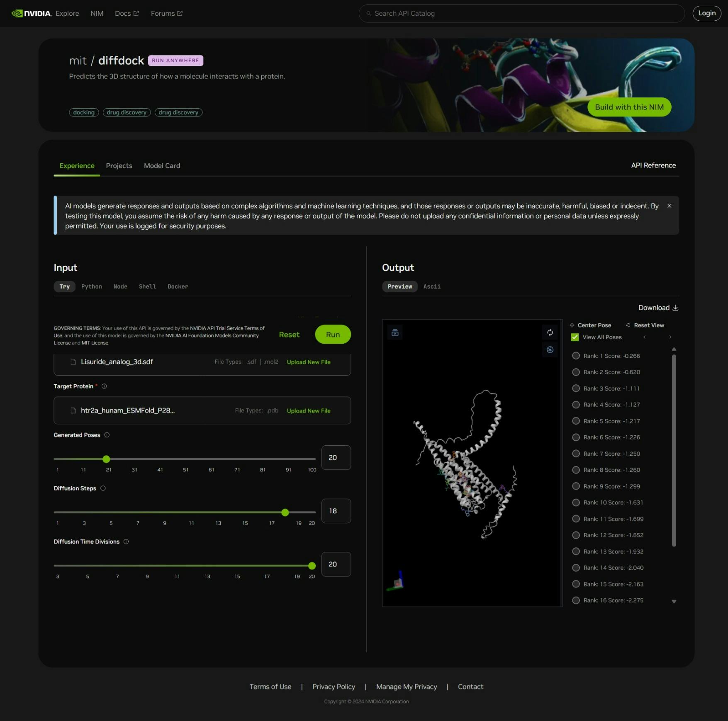Click the pose list scrollbar thumb

point(674,451)
